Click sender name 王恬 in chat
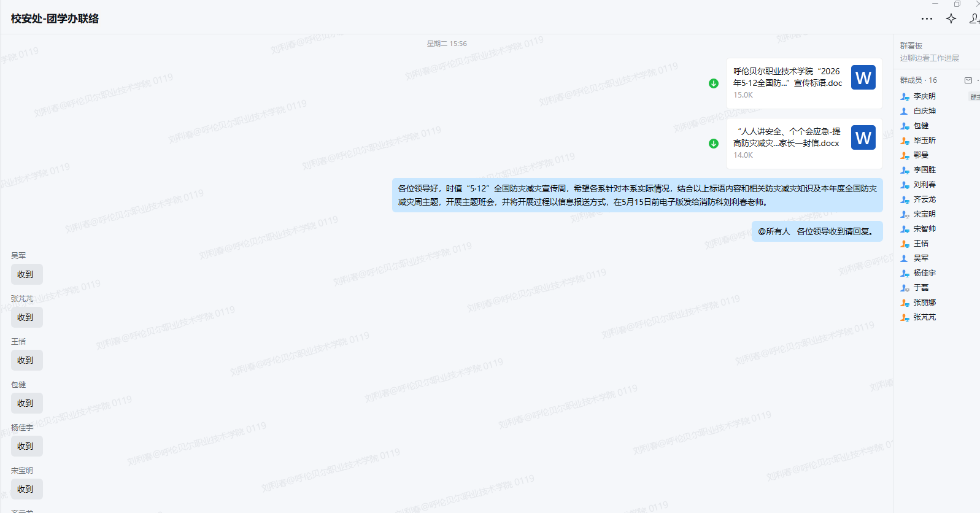Screen dimensions: 980x513 coord(18,342)
